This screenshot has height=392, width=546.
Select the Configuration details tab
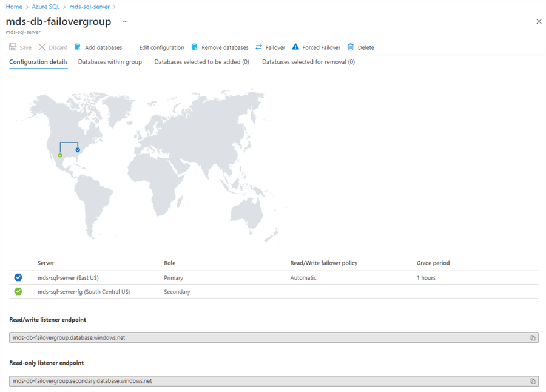pyautogui.click(x=38, y=62)
